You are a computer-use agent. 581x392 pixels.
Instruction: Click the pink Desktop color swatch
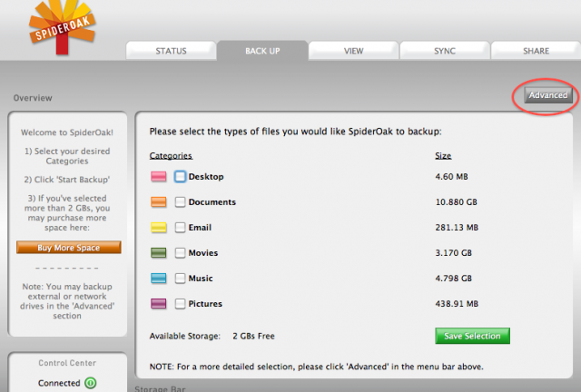click(x=159, y=176)
